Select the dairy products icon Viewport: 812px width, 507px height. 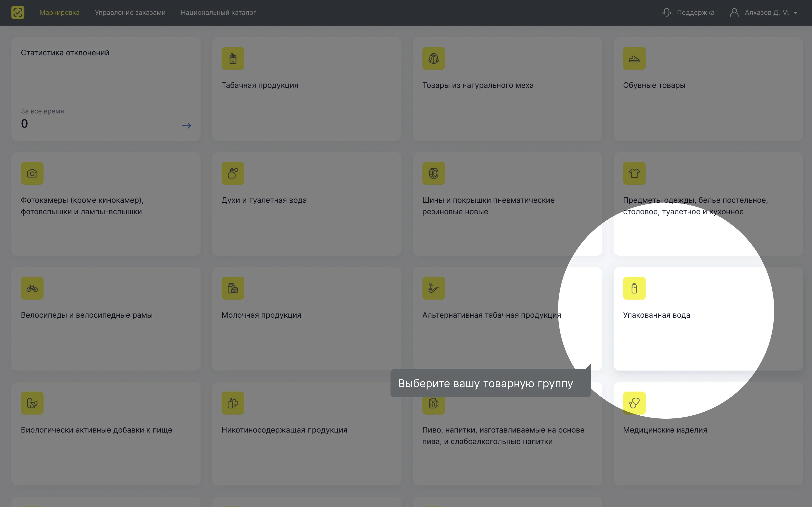[233, 288]
